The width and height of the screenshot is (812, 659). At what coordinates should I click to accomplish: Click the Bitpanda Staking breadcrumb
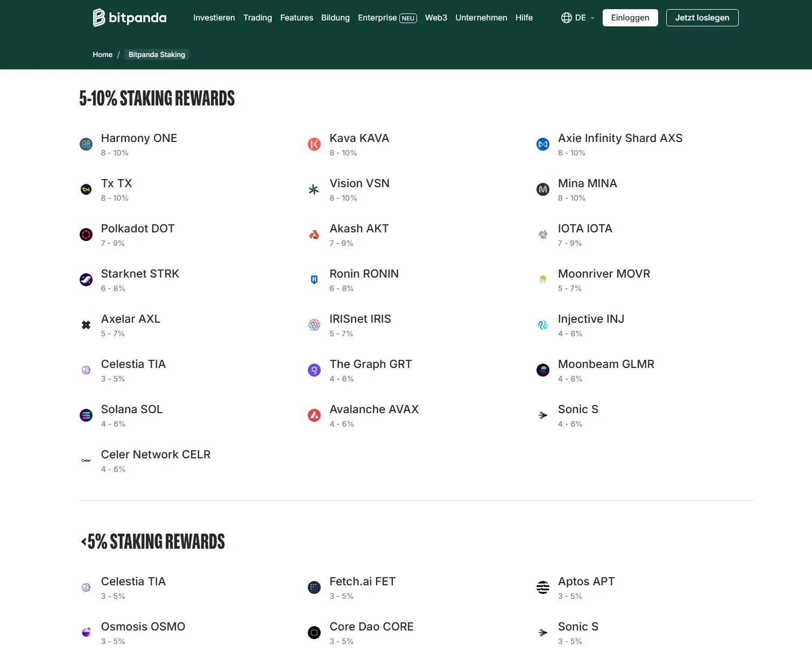pyautogui.click(x=157, y=54)
